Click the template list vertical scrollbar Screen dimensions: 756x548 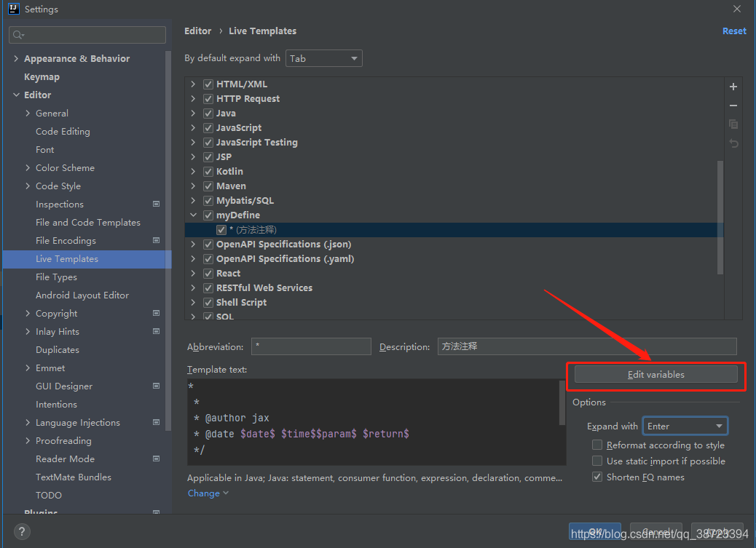(x=720, y=217)
